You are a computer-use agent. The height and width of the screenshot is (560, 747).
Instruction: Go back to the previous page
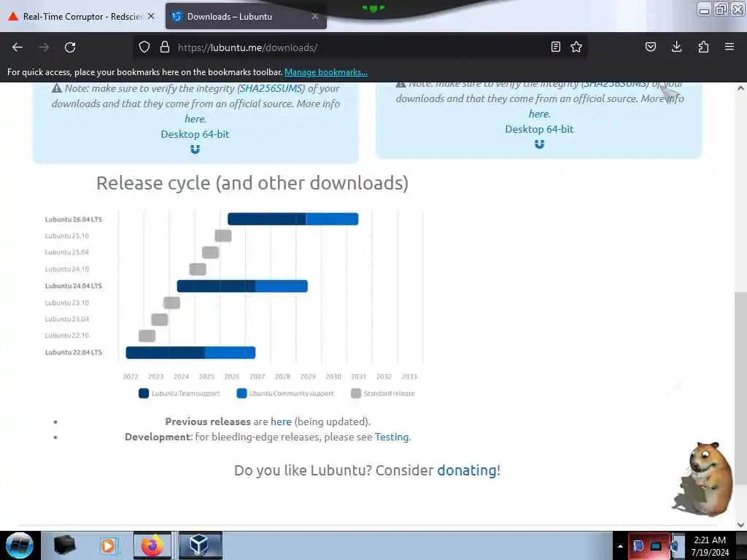pyautogui.click(x=18, y=47)
